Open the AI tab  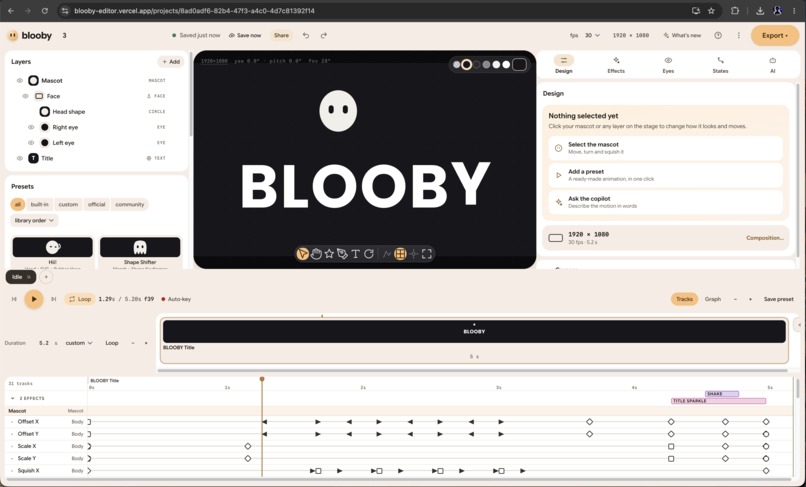point(773,65)
